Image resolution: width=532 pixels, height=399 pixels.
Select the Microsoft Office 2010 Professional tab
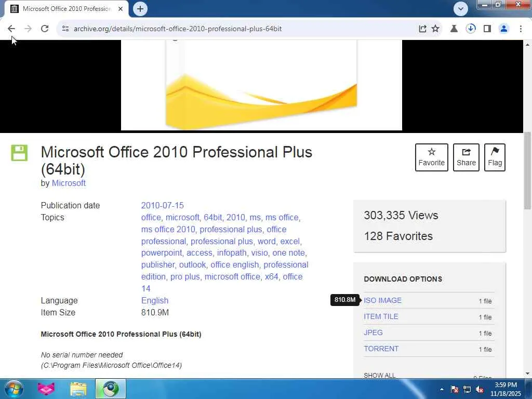[x=66, y=9]
